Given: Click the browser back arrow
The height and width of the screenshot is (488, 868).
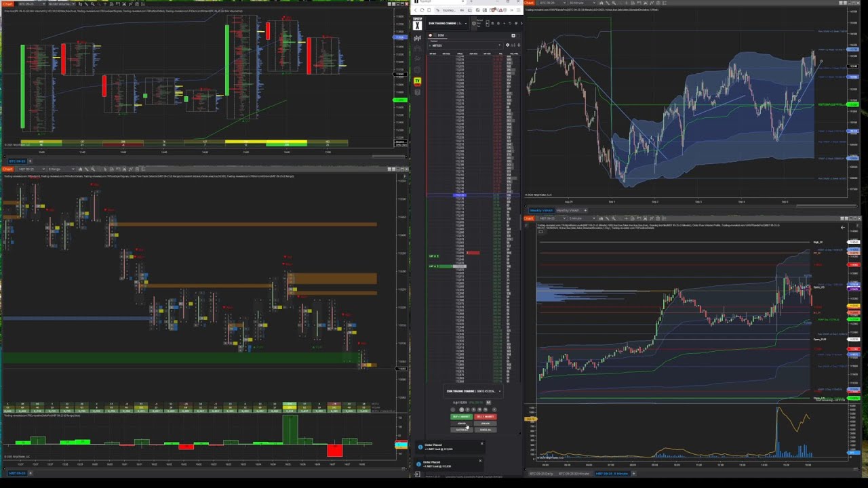Looking at the screenshot, I should (x=416, y=10).
